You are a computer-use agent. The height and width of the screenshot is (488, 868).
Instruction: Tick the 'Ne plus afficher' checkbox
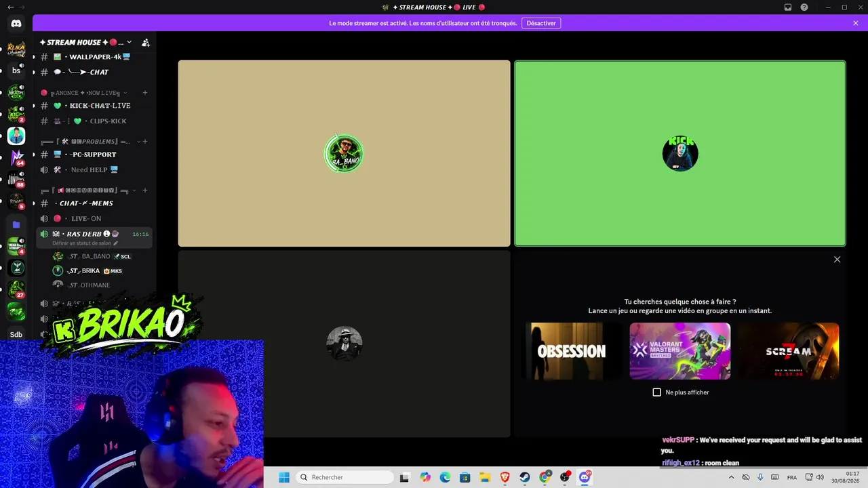coord(656,392)
